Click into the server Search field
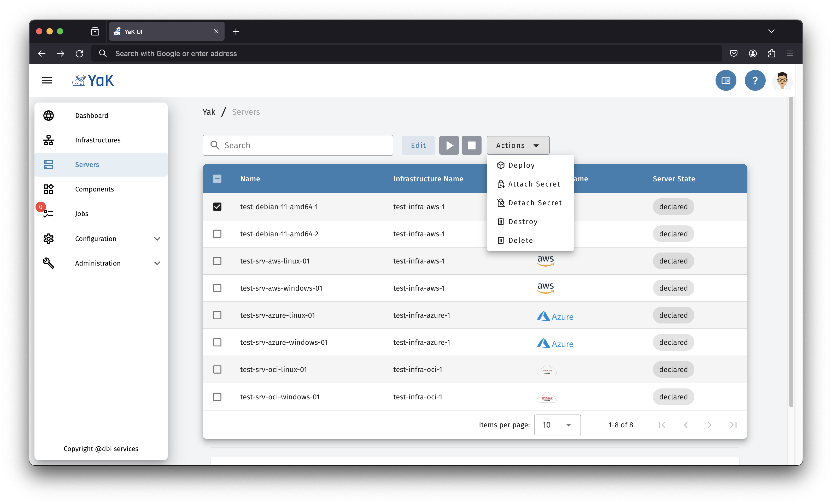This screenshot has width=832, height=504. pos(304,145)
